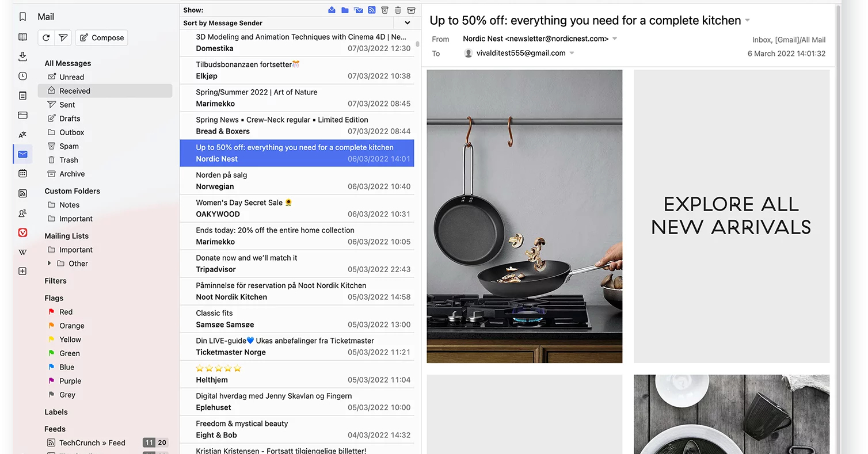
Task: Click the refresh mail button
Action: [46, 37]
